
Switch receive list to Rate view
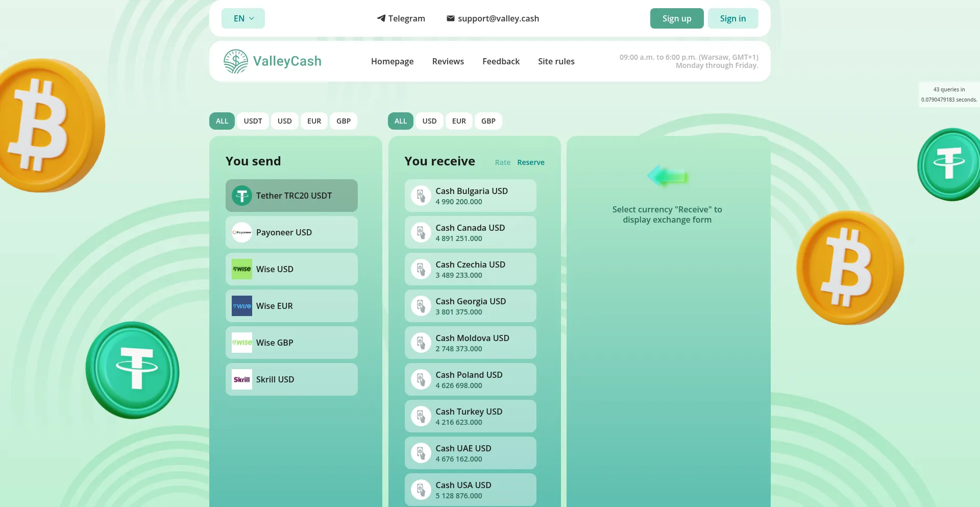(502, 162)
